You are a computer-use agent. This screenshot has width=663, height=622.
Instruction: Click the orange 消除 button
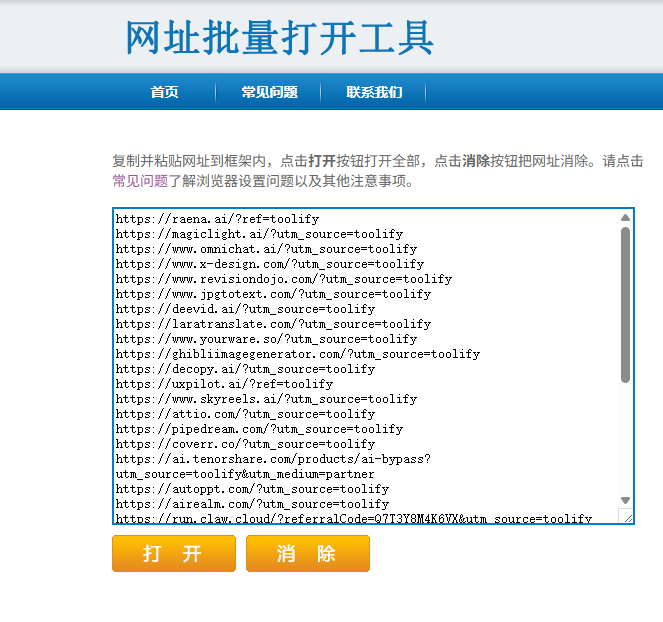tap(308, 553)
